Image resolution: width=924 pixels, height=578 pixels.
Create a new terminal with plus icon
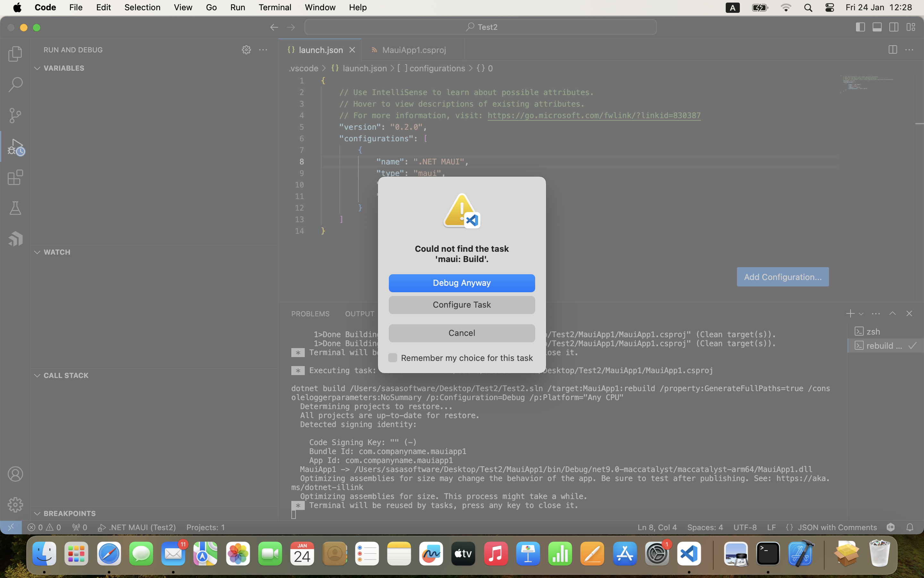[850, 313]
